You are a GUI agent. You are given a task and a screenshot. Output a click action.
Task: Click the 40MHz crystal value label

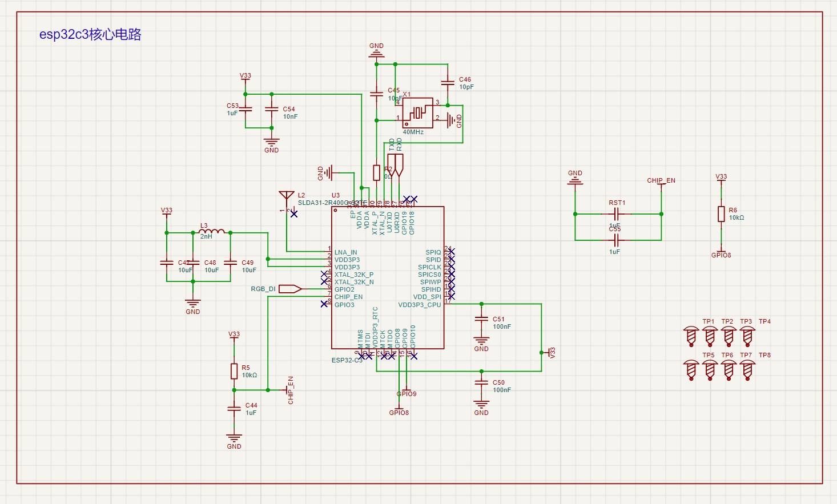pos(413,132)
